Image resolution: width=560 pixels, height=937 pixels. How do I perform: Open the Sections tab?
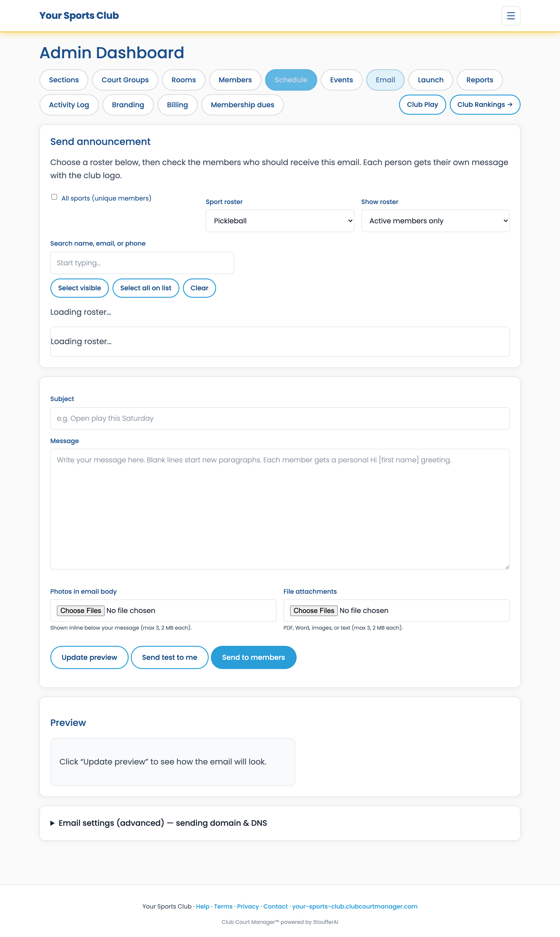(x=64, y=80)
